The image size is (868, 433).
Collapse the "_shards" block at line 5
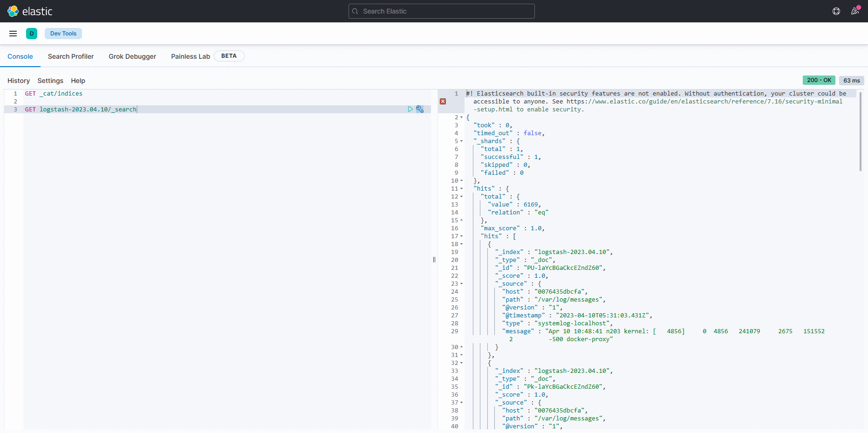pyautogui.click(x=462, y=141)
